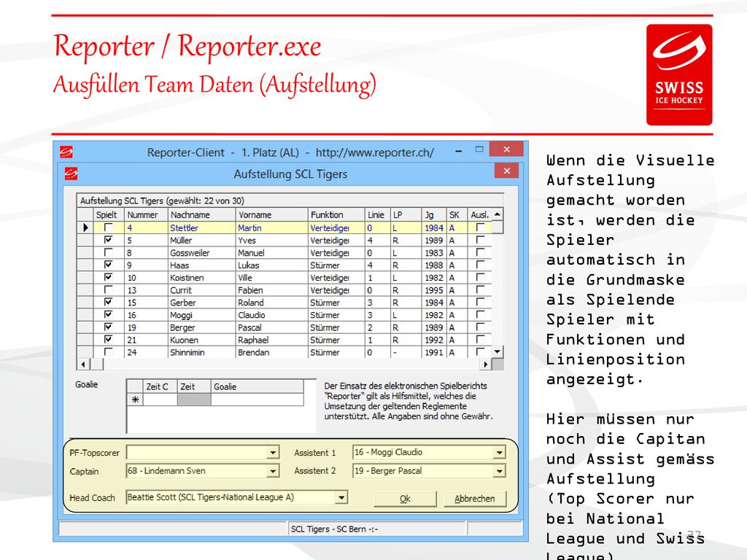This screenshot has width=747, height=560.
Task: Click status bar text 'SCL Tigers - SC Bern'
Action: point(334,529)
